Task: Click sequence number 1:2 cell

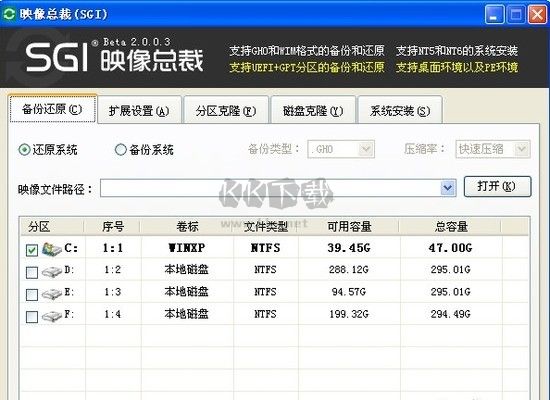Action: (113, 269)
